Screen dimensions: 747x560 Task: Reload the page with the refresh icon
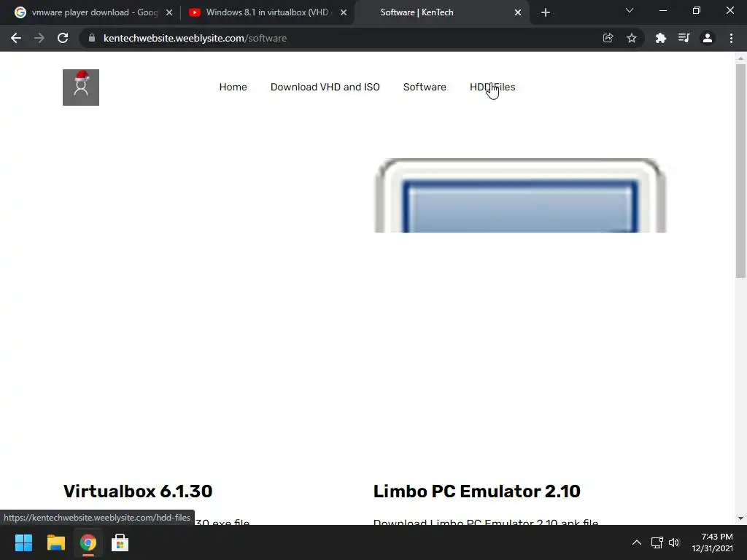(63, 38)
